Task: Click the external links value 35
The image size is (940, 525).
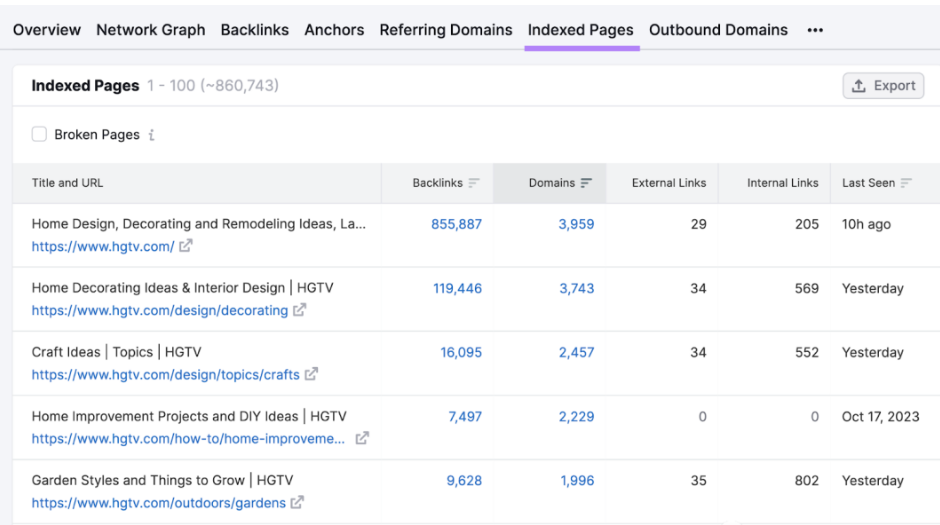Action: point(698,481)
